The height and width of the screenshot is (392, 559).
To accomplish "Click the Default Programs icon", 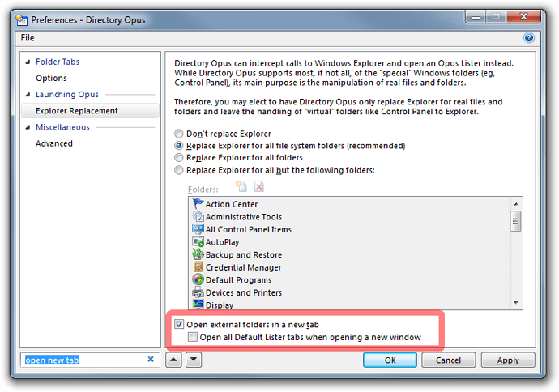I will [198, 279].
